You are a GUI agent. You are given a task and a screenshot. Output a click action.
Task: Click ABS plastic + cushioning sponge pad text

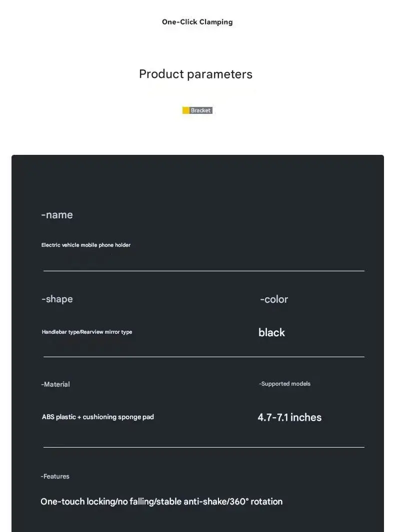(98, 417)
